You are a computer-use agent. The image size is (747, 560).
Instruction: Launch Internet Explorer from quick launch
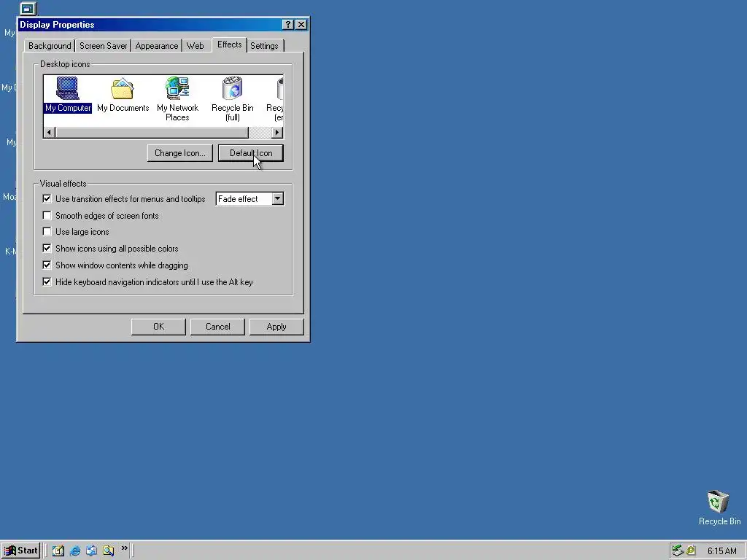[75, 551]
